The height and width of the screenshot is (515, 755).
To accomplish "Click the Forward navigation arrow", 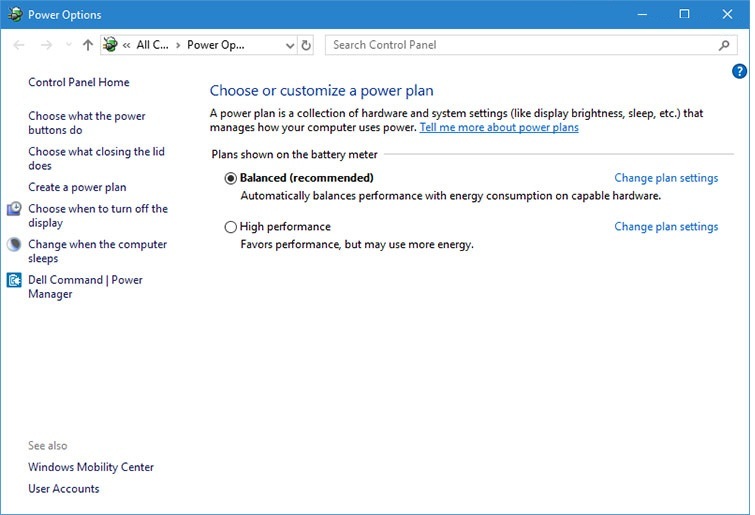I will [46, 45].
